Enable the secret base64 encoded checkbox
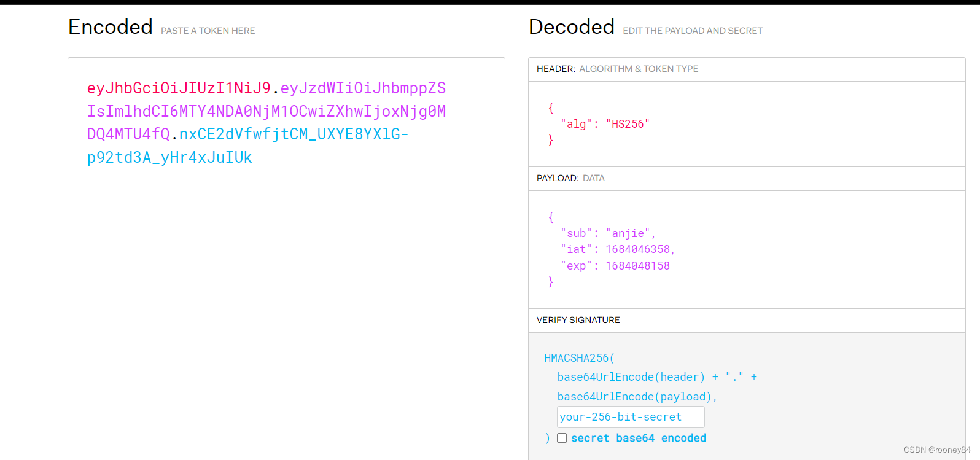This screenshot has height=460, width=980. point(562,438)
